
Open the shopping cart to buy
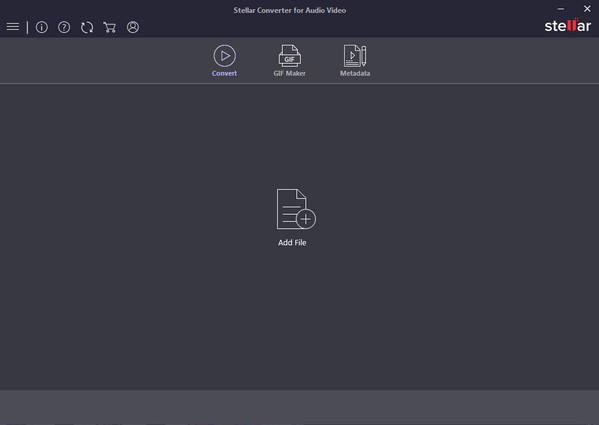(x=110, y=27)
